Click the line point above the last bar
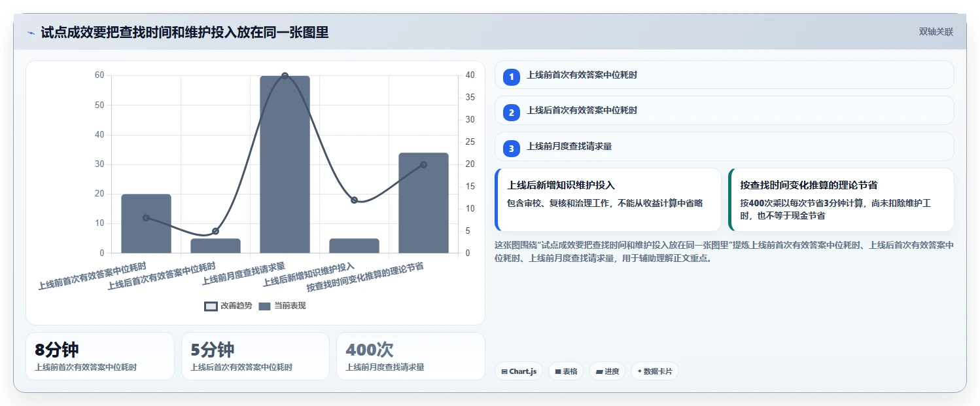980x406 pixels. pos(423,164)
